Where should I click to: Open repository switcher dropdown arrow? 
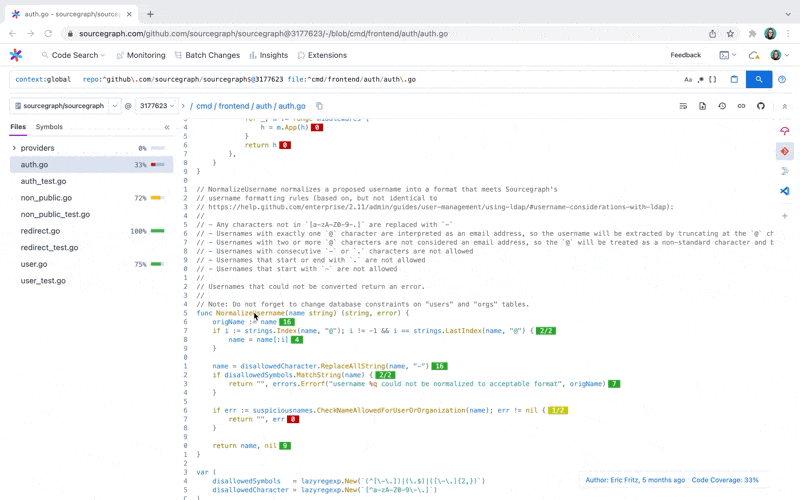[115, 106]
